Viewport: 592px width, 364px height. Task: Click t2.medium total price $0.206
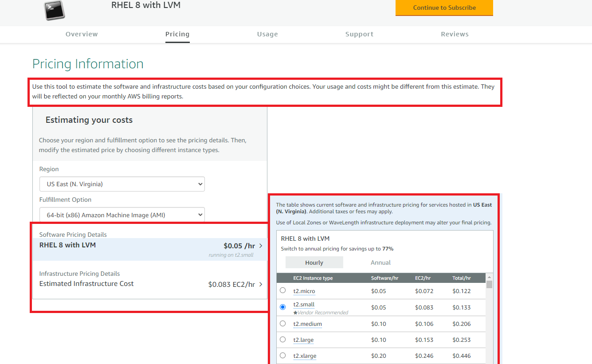[x=462, y=324]
